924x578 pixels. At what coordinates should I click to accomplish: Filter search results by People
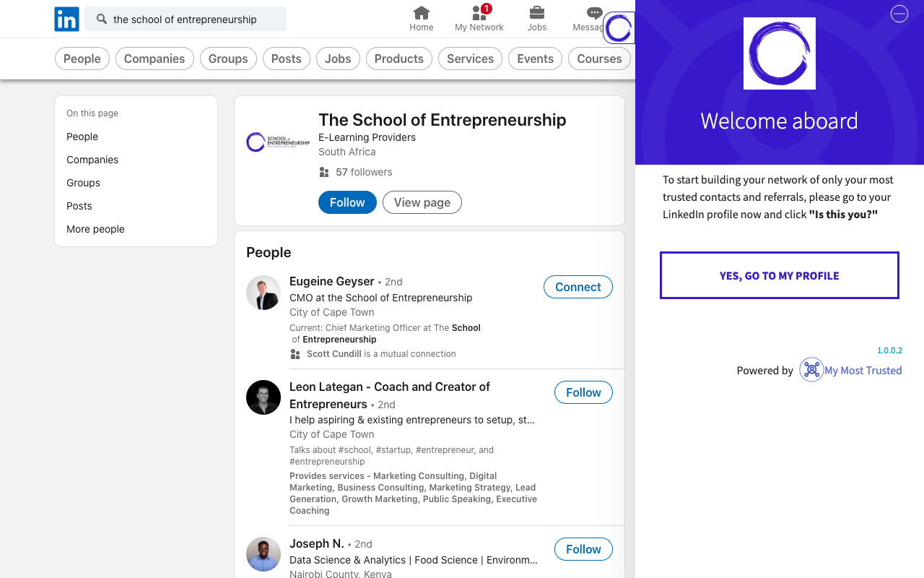coord(82,59)
